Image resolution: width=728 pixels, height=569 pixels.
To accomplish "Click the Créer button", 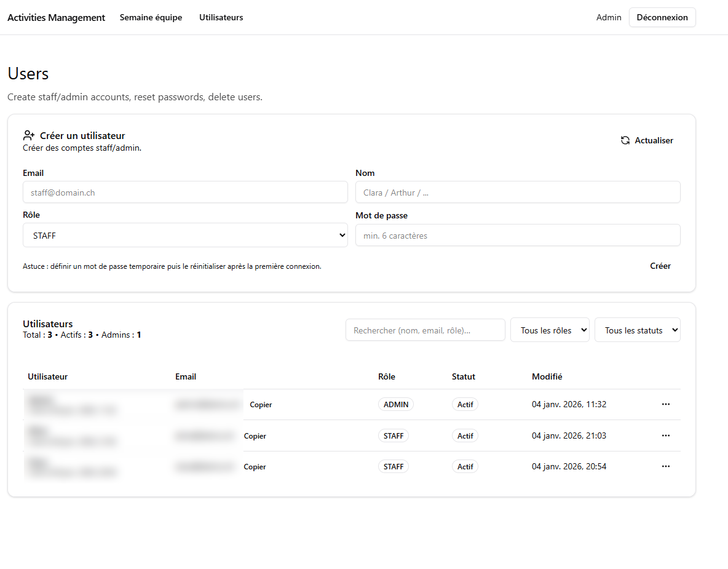I will coord(660,266).
